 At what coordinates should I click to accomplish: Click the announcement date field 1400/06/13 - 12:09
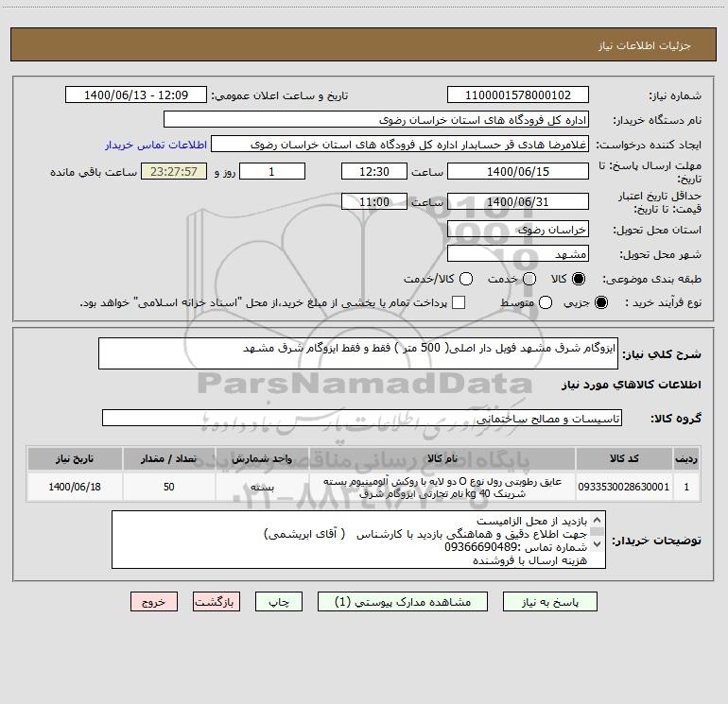(x=136, y=94)
